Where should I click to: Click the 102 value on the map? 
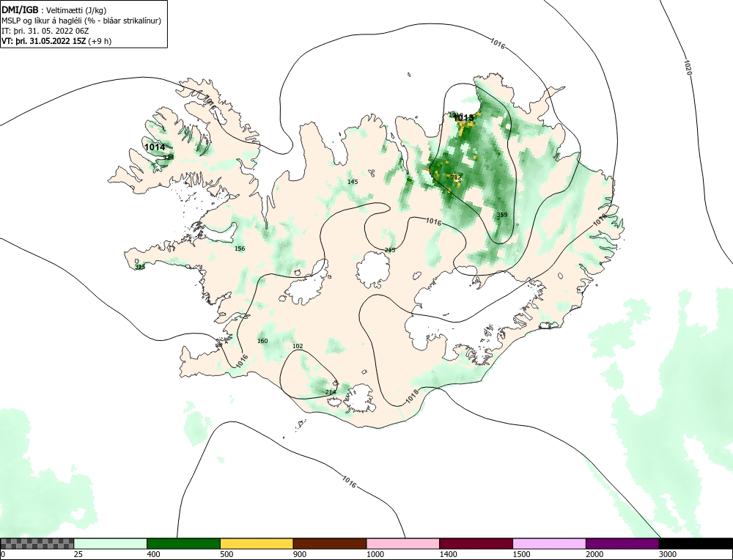298,346
